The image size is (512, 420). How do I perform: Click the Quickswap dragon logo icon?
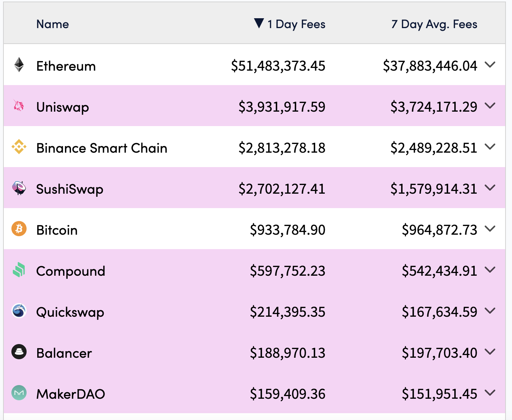19,311
